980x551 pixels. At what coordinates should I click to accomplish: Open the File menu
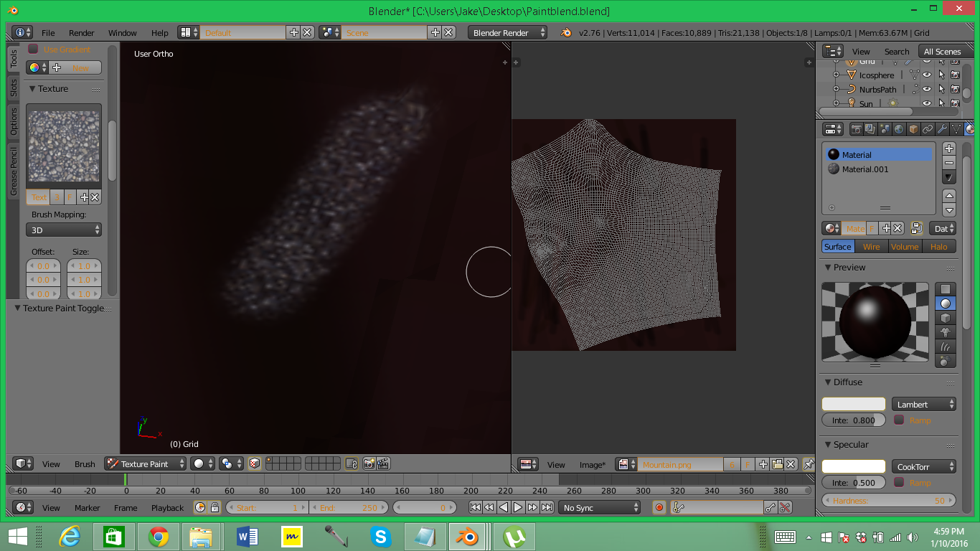coord(48,33)
